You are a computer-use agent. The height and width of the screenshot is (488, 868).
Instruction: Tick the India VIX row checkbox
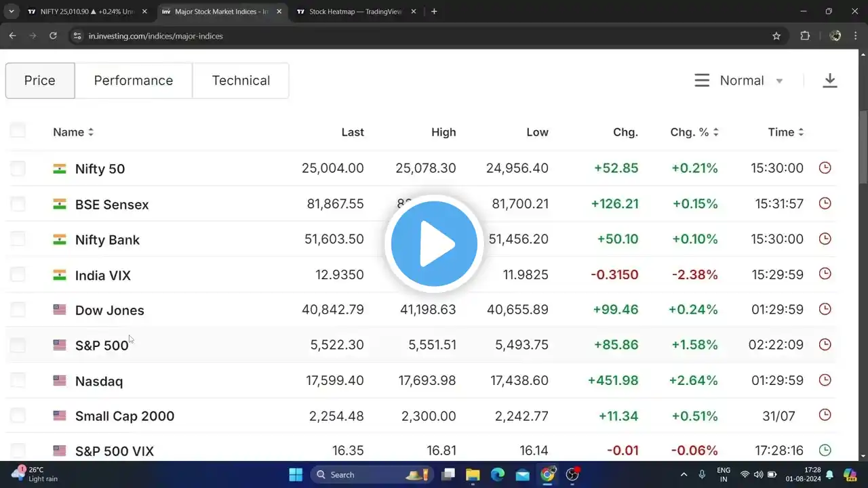pos(18,274)
